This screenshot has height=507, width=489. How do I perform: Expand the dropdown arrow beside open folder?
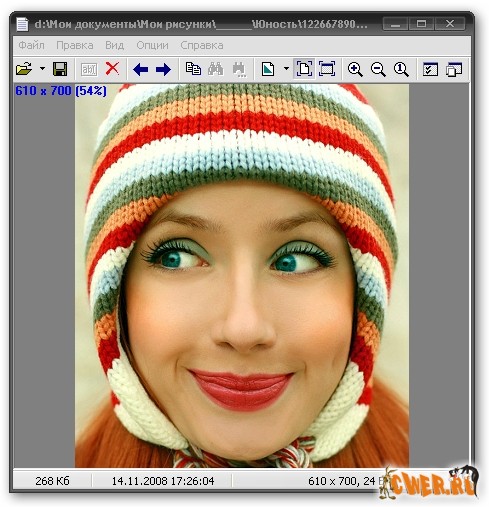[x=42, y=69]
